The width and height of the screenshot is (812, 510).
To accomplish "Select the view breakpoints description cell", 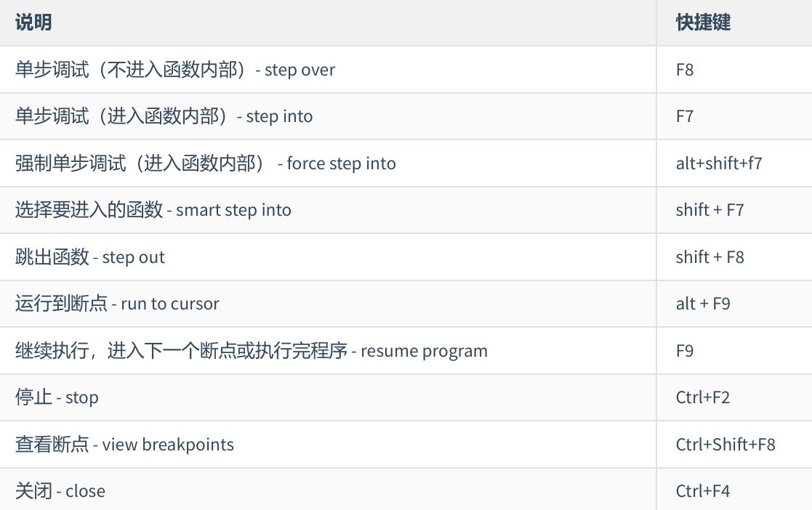I will tap(125, 445).
